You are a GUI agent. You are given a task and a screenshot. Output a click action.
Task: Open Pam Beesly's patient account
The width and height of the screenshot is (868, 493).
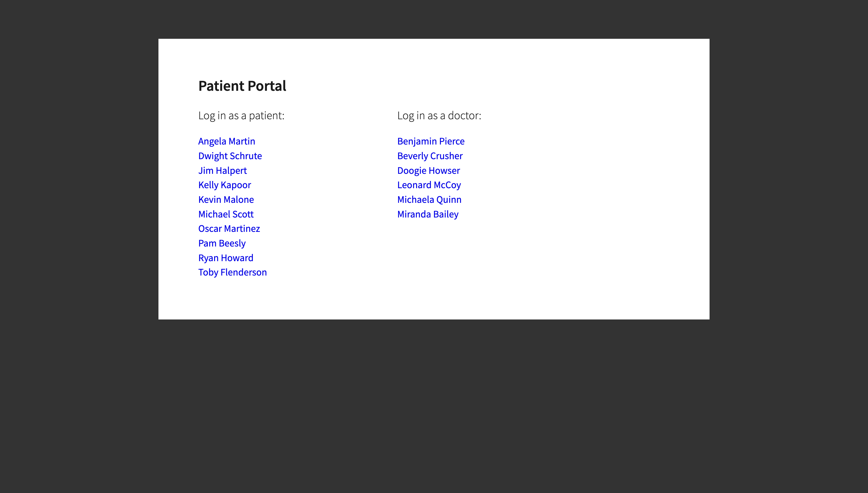click(x=222, y=243)
